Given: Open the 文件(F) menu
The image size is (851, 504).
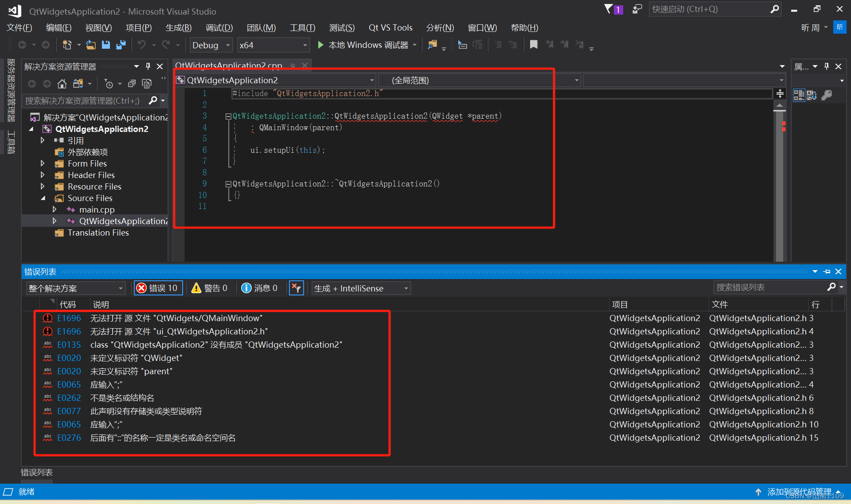Looking at the screenshot, I should pos(19,28).
